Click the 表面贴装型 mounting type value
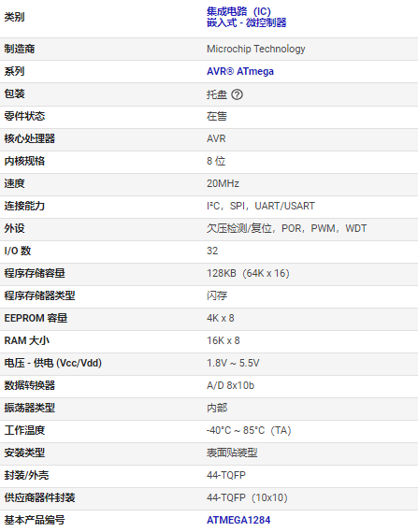This screenshot has height=532, width=418. pos(232,453)
